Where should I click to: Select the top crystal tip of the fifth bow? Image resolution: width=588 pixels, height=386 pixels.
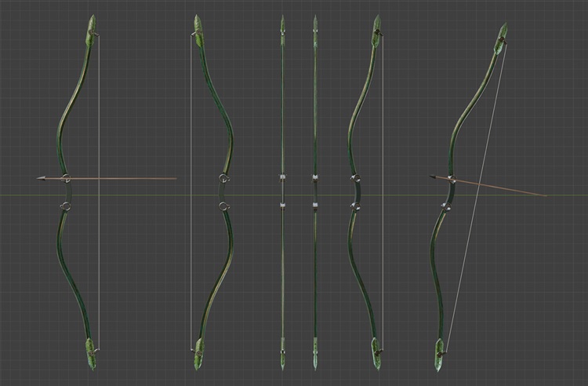point(377,26)
